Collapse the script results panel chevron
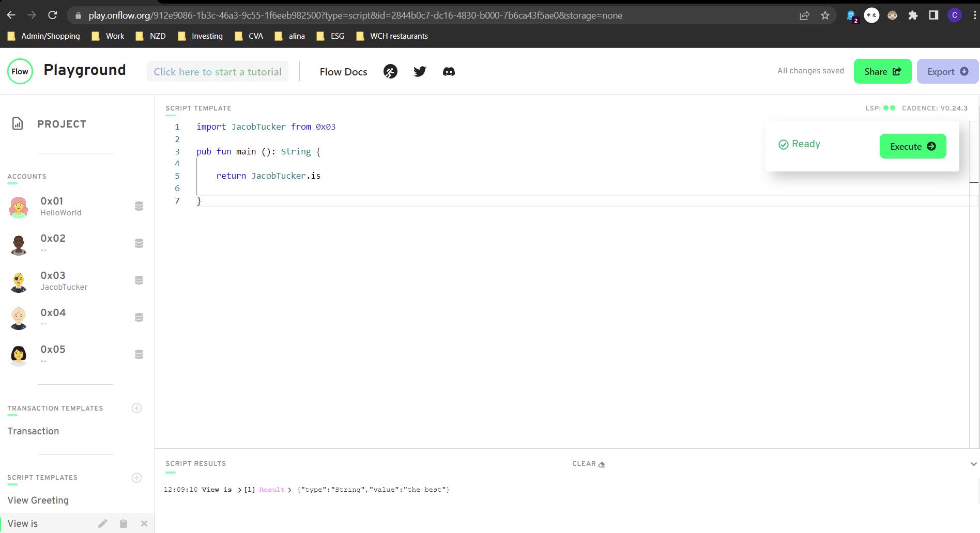The width and height of the screenshot is (980, 533). tap(974, 464)
